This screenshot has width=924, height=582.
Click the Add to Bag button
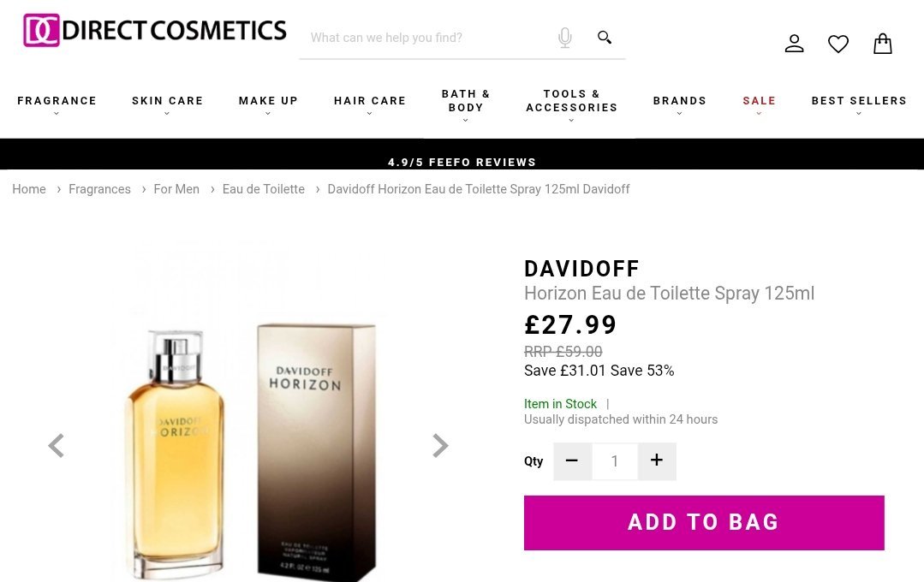[x=704, y=523]
